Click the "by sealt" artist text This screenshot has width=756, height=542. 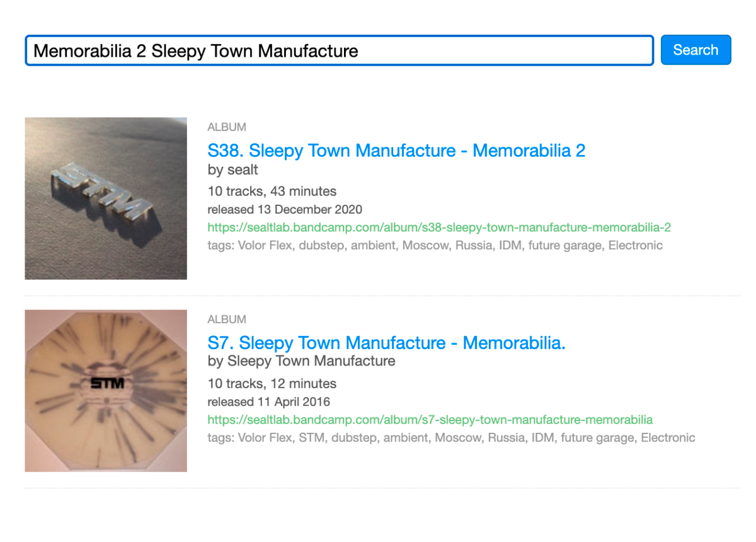[232, 170]
